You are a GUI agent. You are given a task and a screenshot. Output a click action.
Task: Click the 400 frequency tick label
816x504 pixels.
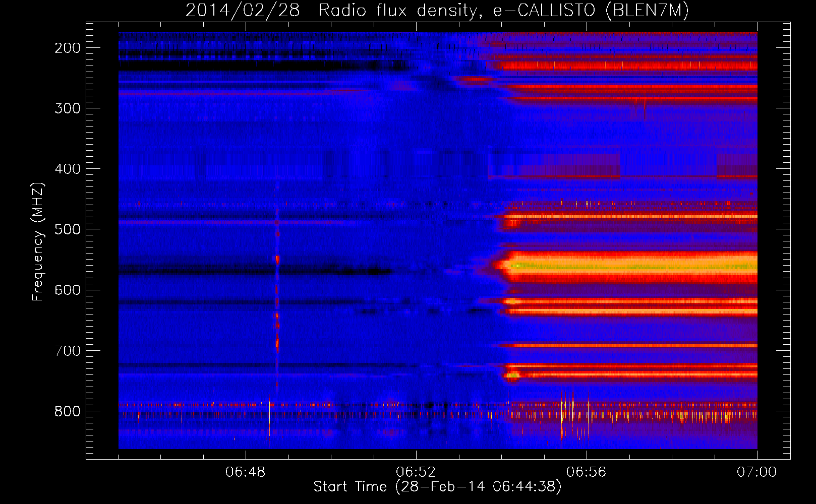pyautogui.click(x=68, y=169)
